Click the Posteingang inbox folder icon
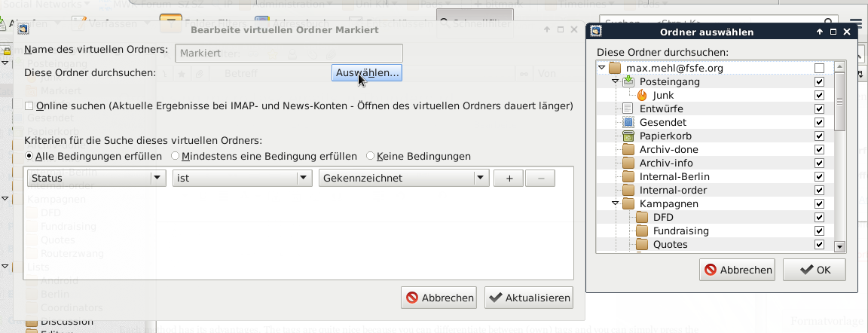Image resolution: width=868 pixels, height=333 pixels. pyautogui.click(x=629, y=82)
